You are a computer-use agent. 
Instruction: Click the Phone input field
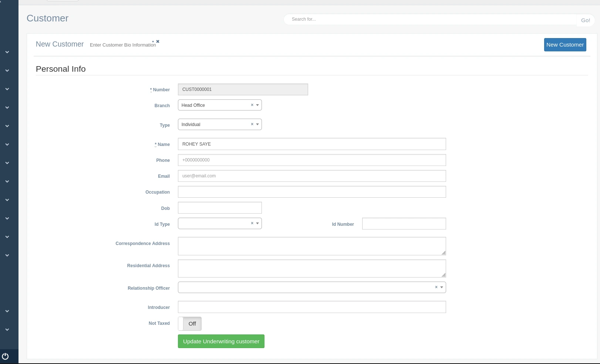(312, 160)
